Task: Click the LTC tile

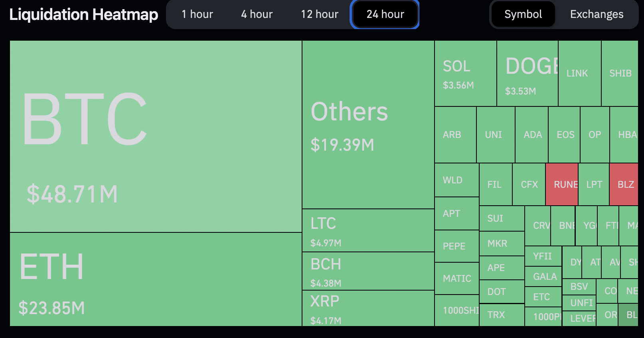Action: 368,230
